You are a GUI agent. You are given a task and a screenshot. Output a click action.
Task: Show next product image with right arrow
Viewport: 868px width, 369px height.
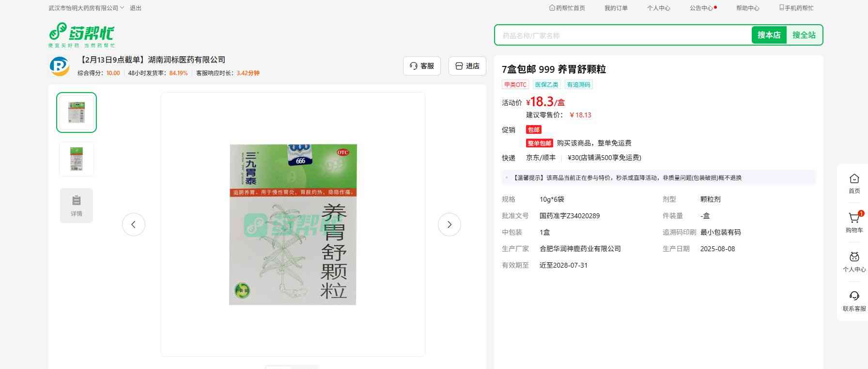(449, 225)
